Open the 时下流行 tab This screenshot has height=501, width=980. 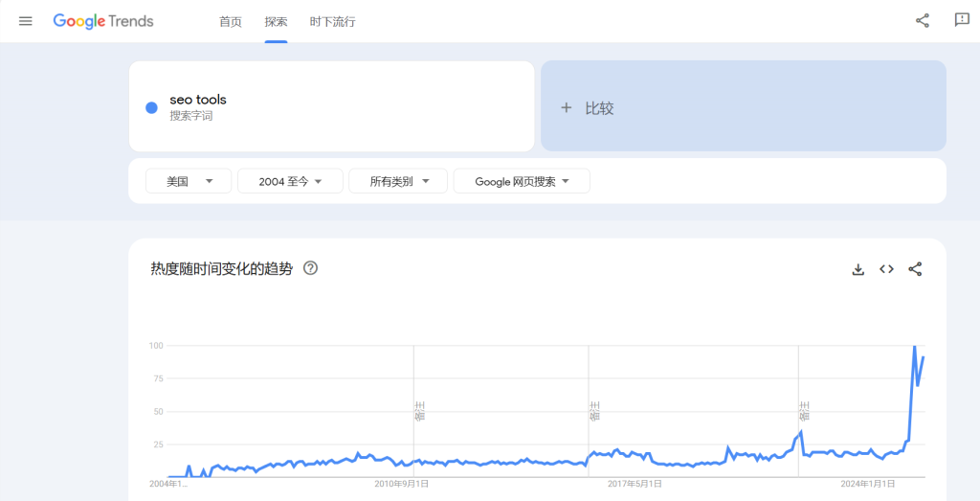[332, 22]
